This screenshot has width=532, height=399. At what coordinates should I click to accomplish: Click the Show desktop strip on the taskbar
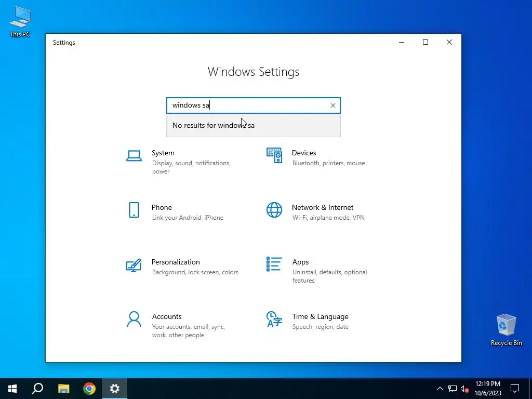click(530, 389)
